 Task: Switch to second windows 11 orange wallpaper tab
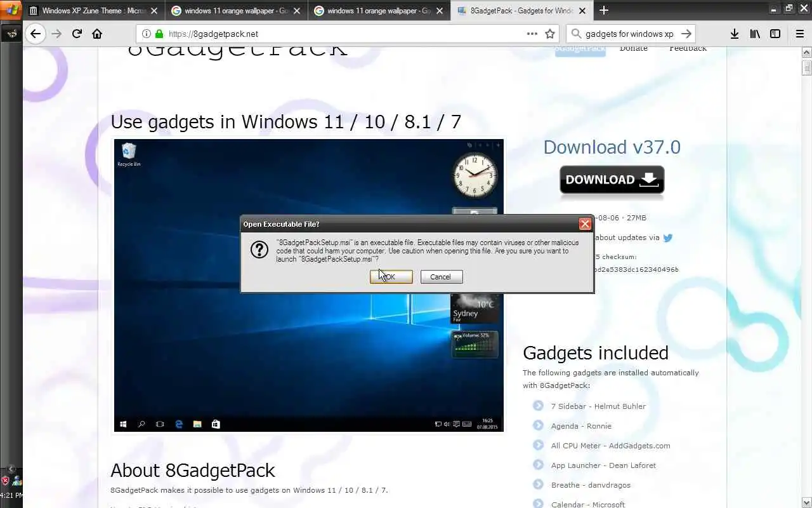[x=379, y=11]
